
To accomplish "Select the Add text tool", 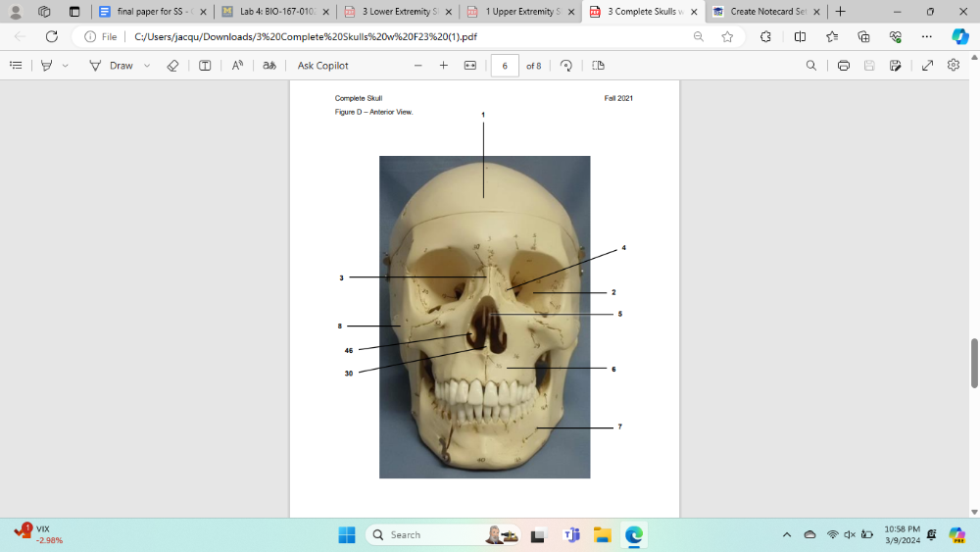I will point(205,66).
